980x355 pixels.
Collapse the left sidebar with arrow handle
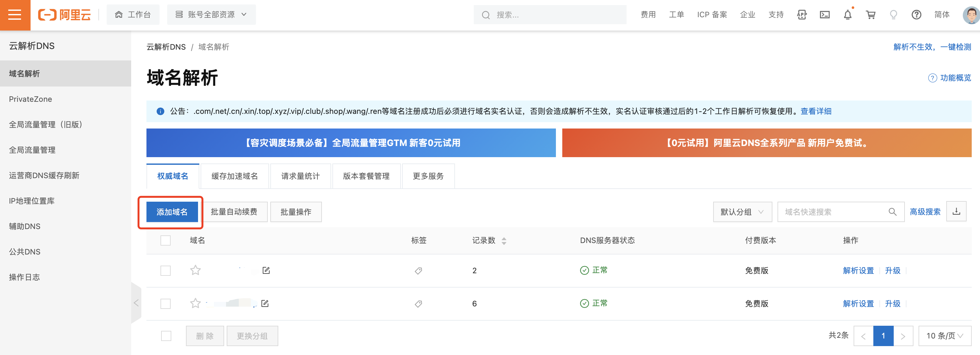(x=136, y=303)
